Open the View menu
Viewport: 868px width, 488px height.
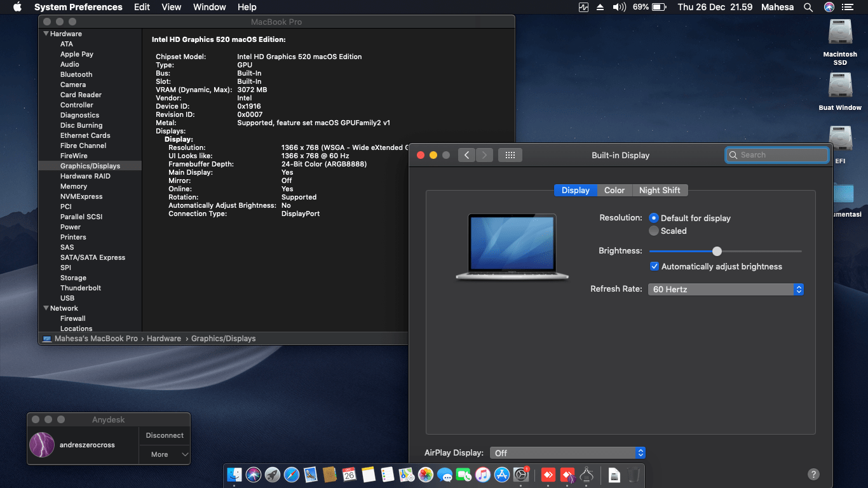point(172,7)
